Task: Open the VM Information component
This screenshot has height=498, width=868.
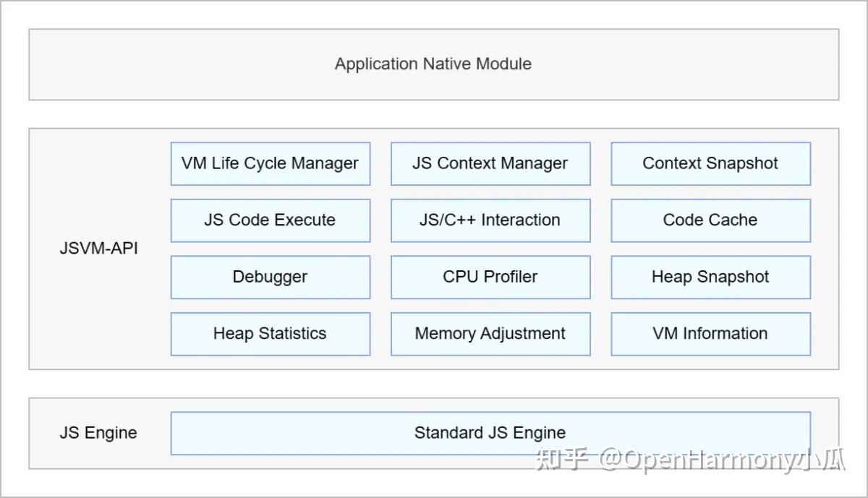Action: click(710, 333)
